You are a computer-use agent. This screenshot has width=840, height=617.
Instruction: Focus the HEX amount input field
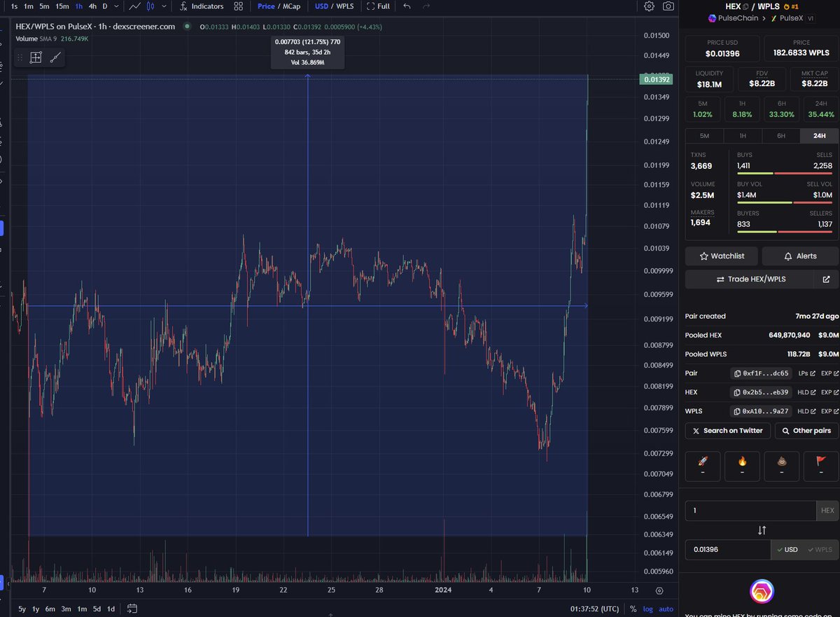coord(750,511)
